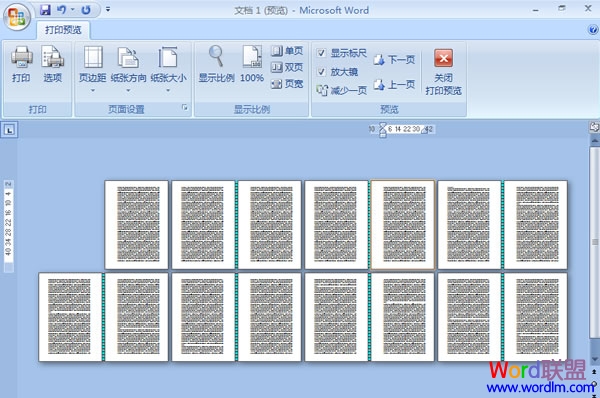This screenshot has width=600, height=398.
Task: Click the previous page double arrow below the scrollbar
Action: 595,371
